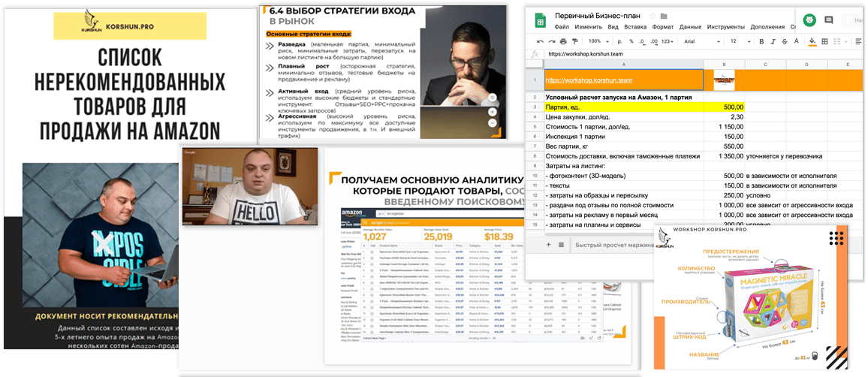Open the Формат menu
The image size is (868, 377).
point(662,26)
